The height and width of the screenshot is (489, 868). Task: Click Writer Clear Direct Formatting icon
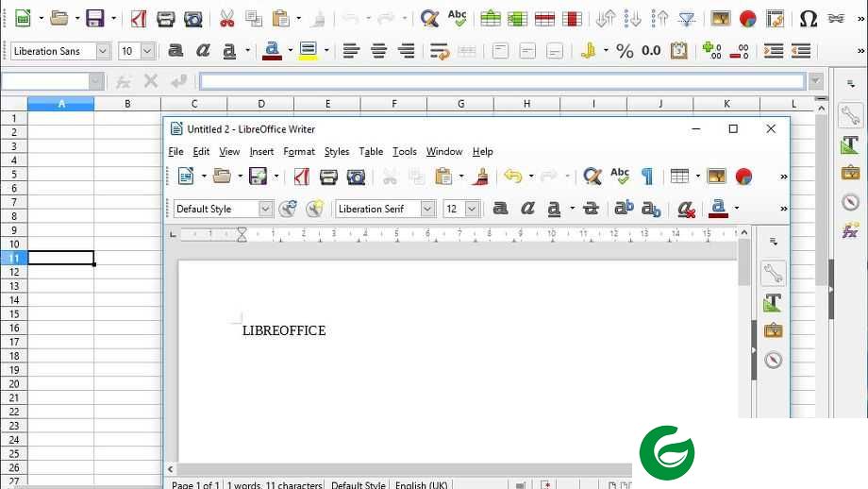(x=686, y=209)
